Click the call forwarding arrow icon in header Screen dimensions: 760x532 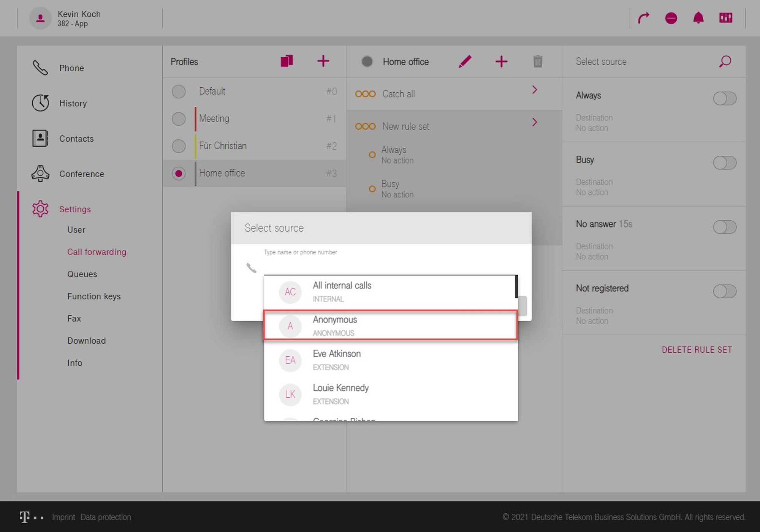point(643,18)
